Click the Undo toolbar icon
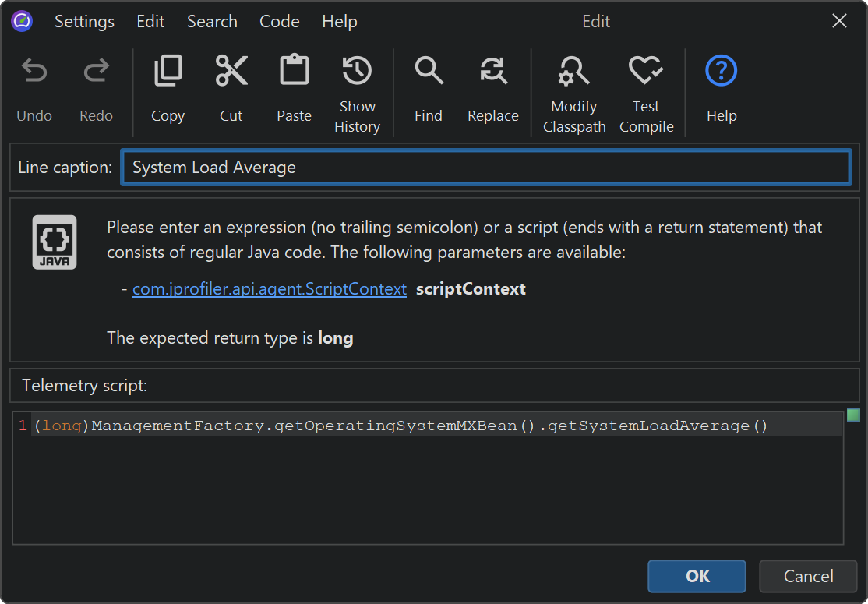This screenshot has height=604, width=868. (34, 72)
